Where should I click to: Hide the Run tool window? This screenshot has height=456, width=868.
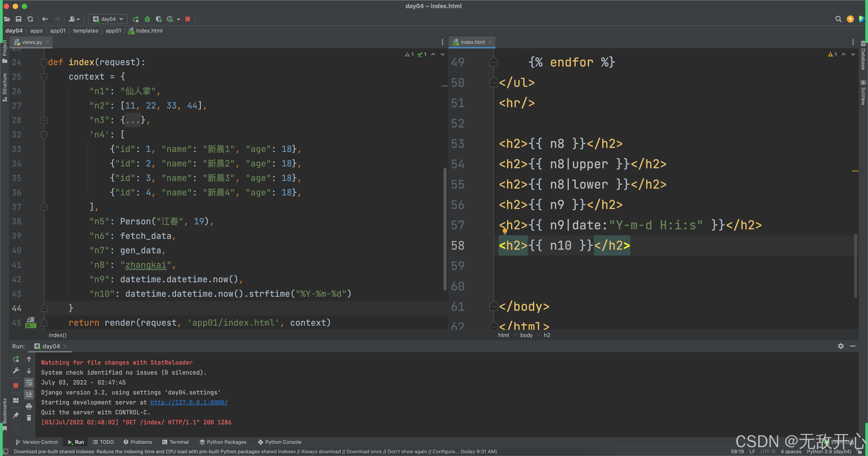point(852,346)
